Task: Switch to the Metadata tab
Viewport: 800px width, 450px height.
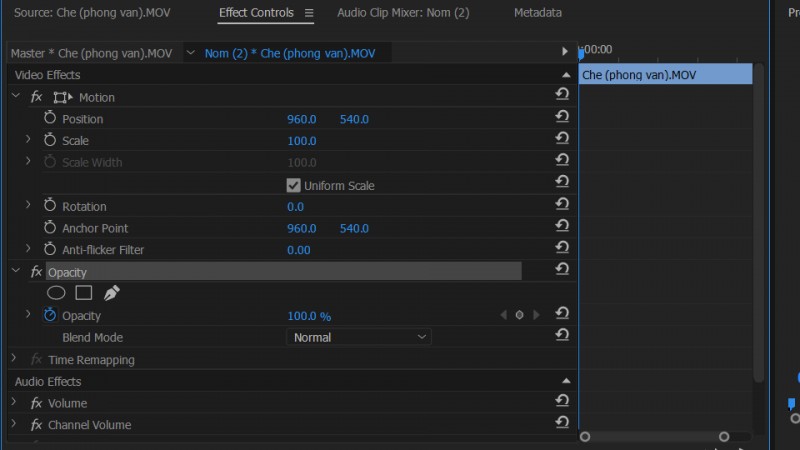Action: point(538,13)
